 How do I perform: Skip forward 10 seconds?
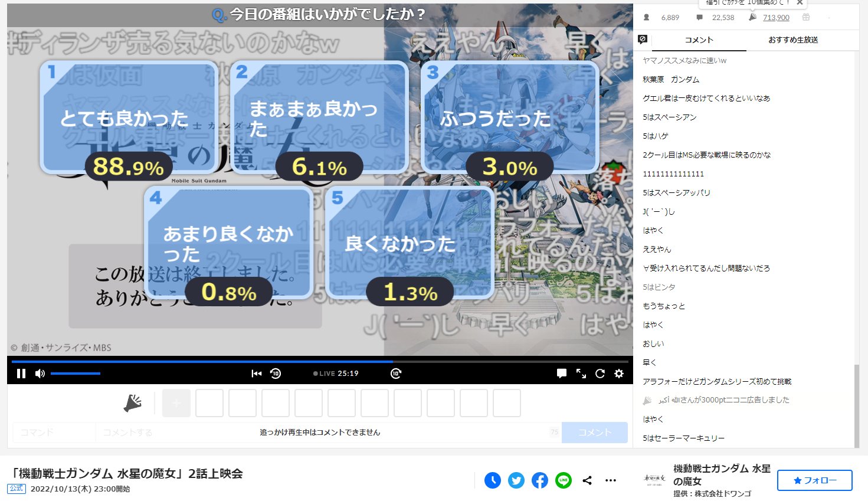396,374
